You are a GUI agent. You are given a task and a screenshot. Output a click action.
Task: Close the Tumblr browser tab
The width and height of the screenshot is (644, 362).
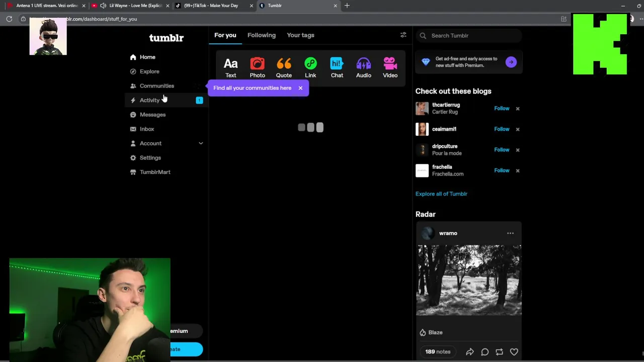tap(335, 6)
